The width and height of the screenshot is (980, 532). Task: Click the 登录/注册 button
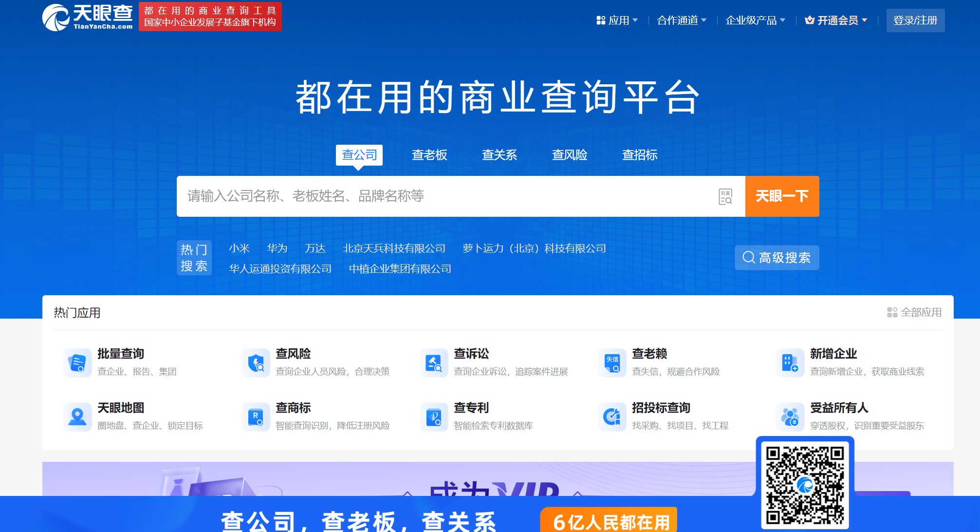[x=915, y=20]
